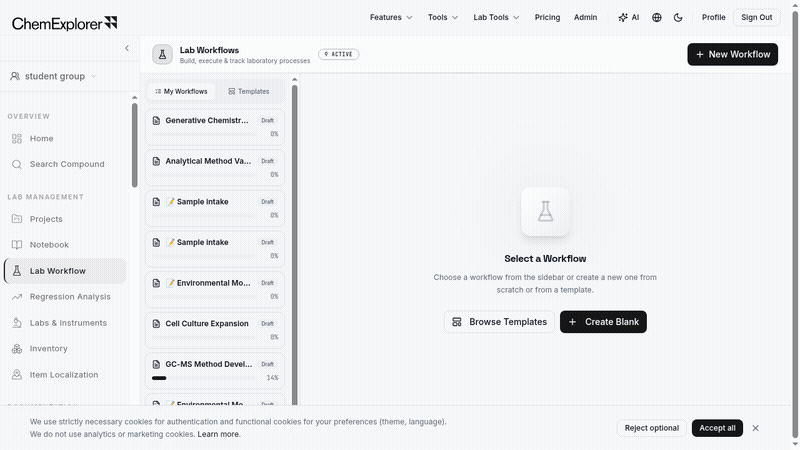Click the Lab Workflow flask icon in sidebar
800x450 pixels.
17,271
